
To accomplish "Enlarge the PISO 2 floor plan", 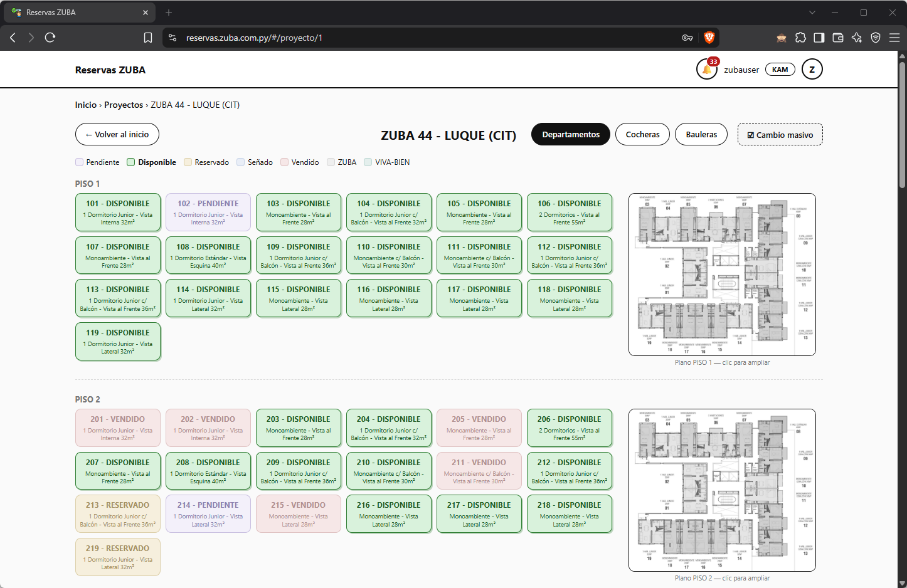I will coord(722,490).
